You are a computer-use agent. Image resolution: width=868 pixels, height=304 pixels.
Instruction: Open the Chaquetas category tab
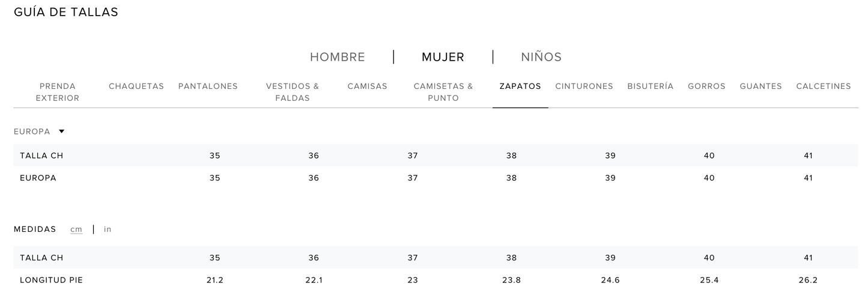tap(136, 86)
